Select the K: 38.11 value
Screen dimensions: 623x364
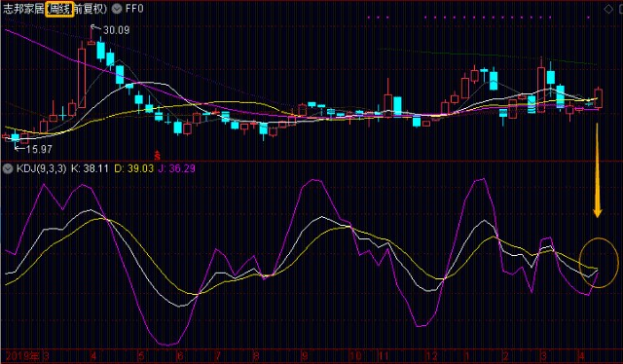point(90,169)
